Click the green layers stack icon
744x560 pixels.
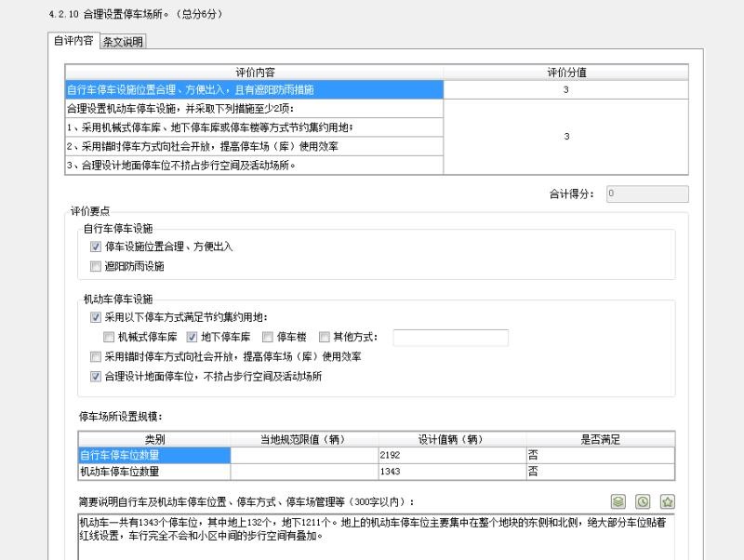coord(618,501)
